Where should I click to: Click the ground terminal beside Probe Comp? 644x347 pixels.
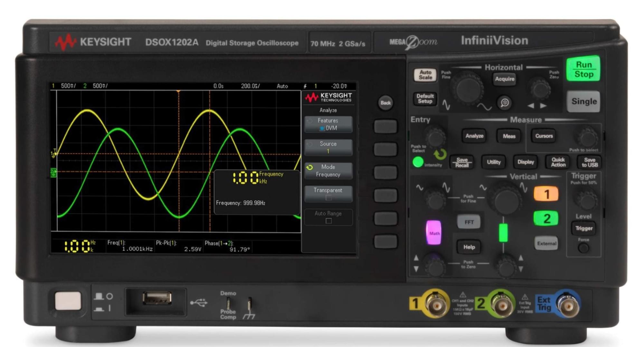click(249, 304)
